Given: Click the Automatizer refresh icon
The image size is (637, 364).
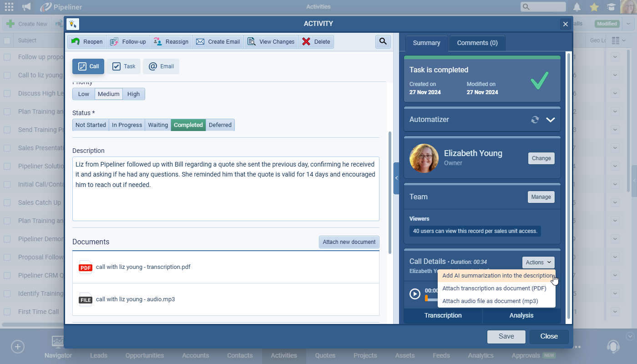Looking at the screenshot, I should [x=535, y=120].
